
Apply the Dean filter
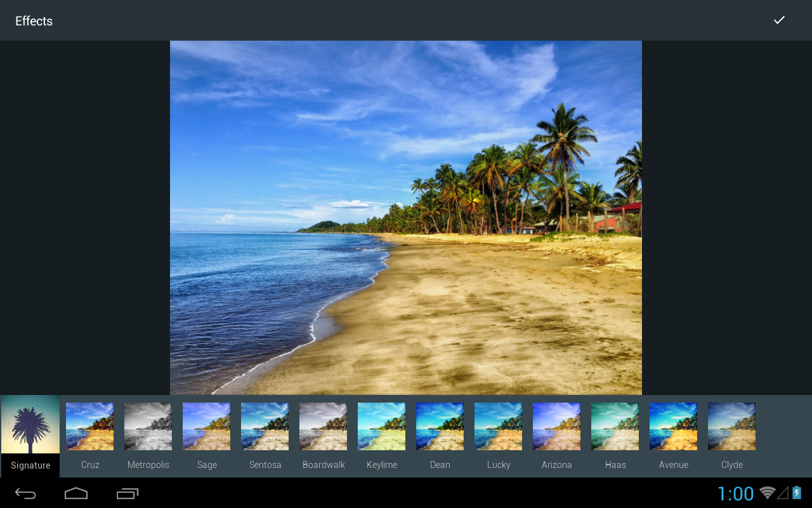440,426
